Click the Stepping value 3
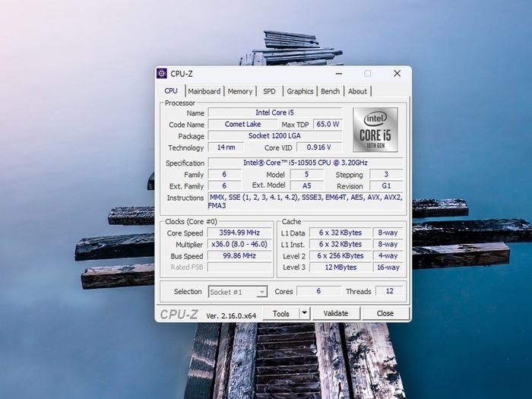The image size is (532, 399). click(x=386, y=174)
